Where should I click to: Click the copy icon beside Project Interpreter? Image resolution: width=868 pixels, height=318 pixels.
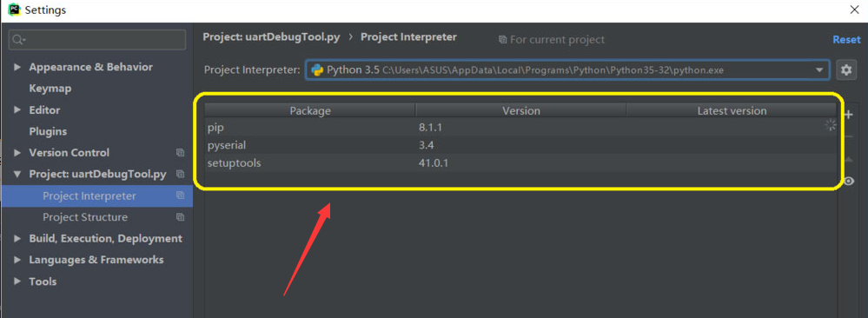(180, 195)
